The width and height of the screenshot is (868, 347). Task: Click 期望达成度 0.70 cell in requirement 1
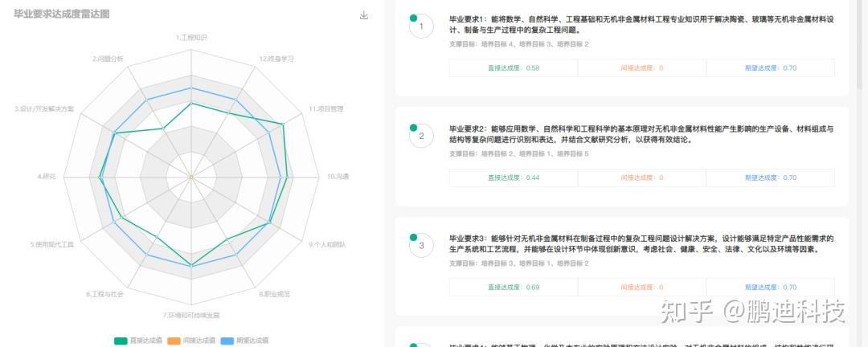tap(770, 68)
